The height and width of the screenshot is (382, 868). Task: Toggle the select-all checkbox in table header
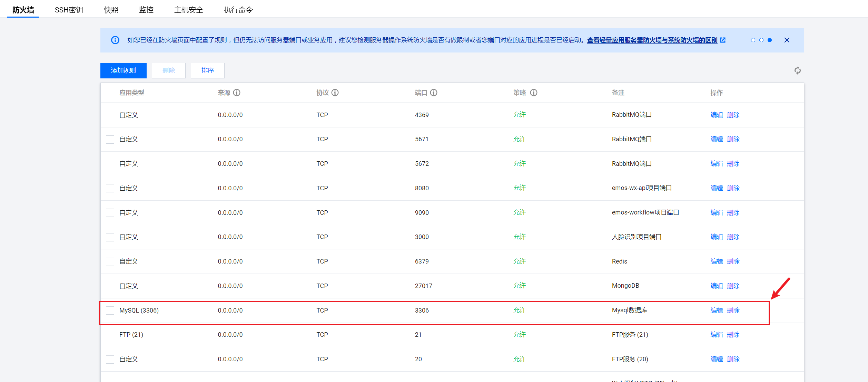(110, 93)
